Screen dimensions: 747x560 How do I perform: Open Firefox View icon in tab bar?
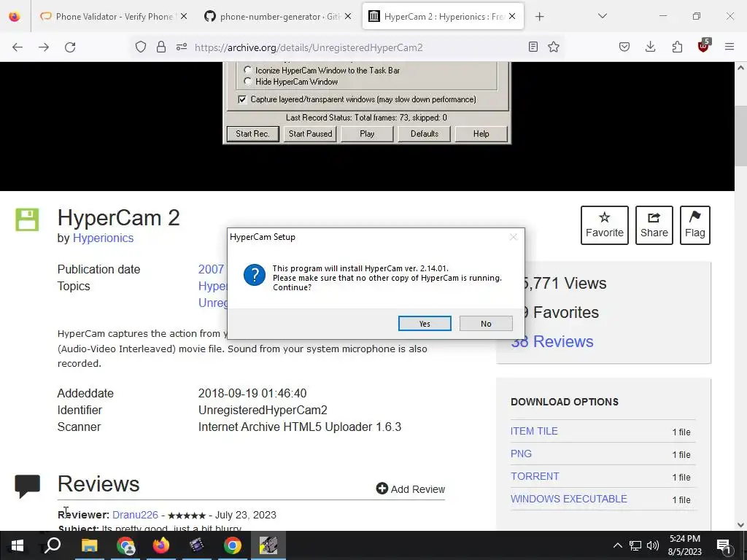(15, 16)
